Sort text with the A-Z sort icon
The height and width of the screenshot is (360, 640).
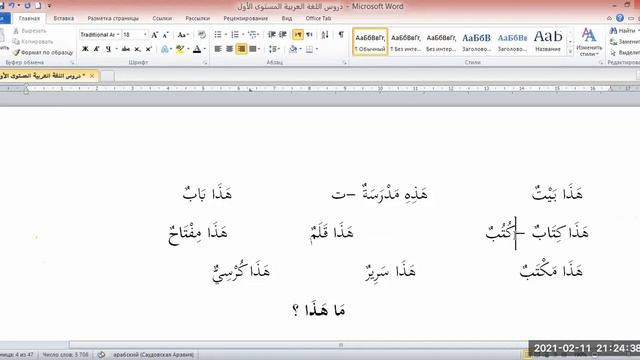[325, 35]
